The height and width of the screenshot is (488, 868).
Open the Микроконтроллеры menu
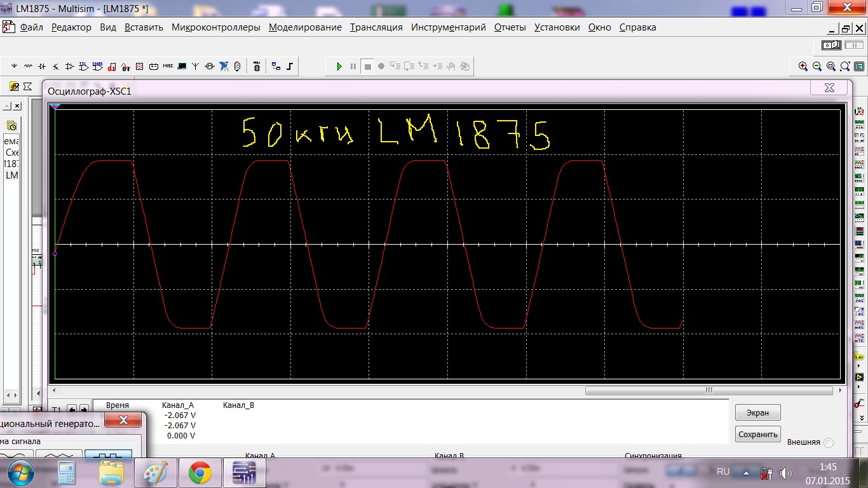point(216,27)
